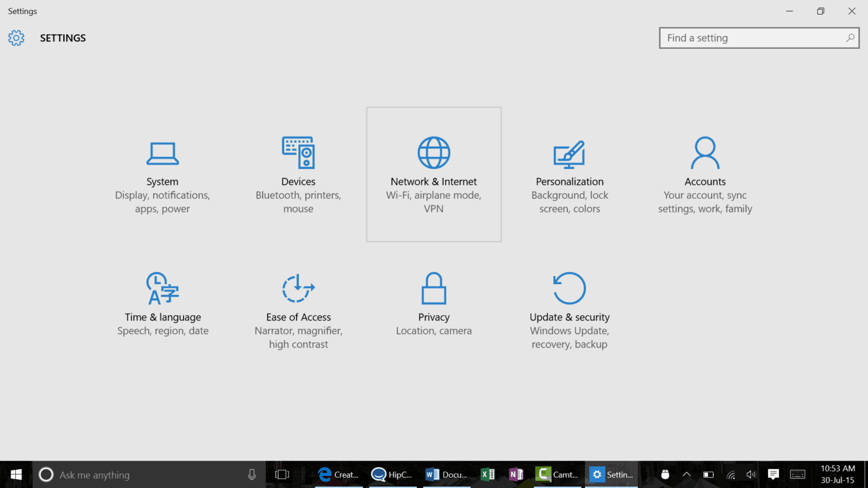The image size is (868, 488).
Task: Click the Cortana microphone icon
Action: [x=252, y=475]
